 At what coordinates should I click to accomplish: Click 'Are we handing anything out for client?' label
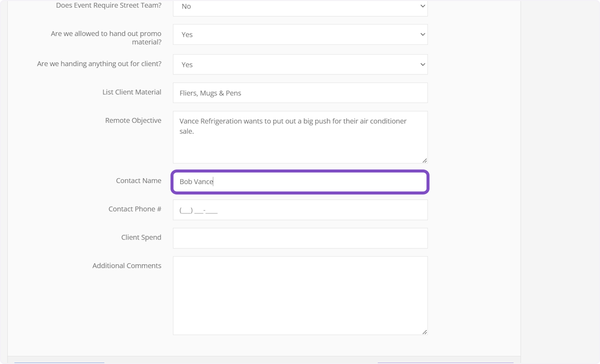(x=99, y=64)
